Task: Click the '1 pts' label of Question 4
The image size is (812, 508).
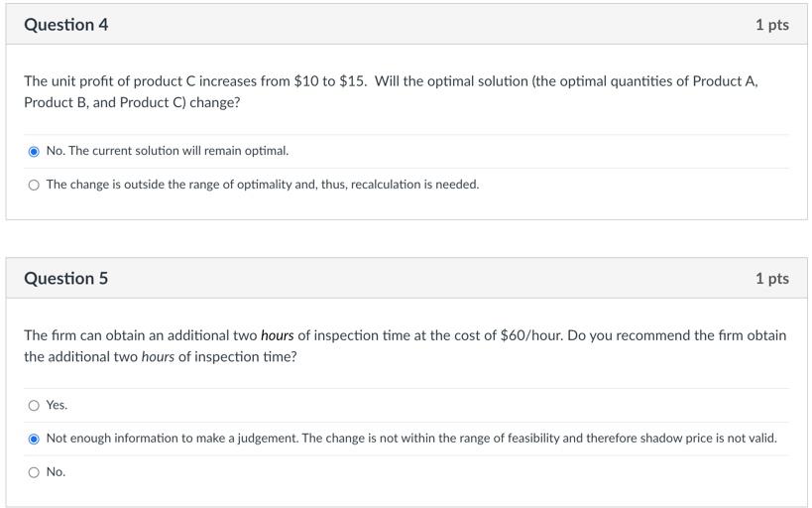Action: pyautogui.click(x=771, y=25)
